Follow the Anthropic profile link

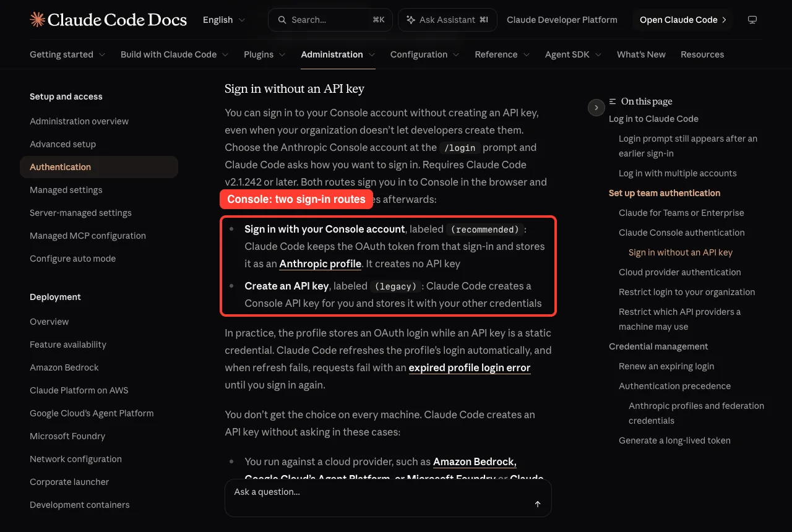[x=321, y=264]
